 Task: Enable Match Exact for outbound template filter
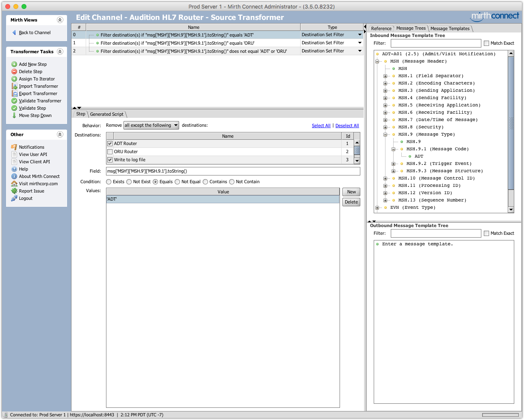coord(486,233)
